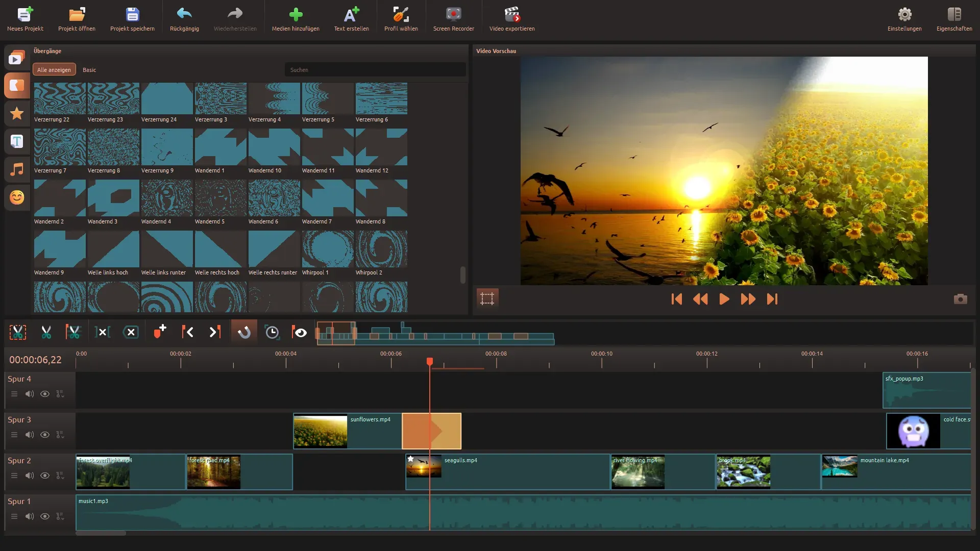Viewport: 980px width, 551px height.
Task: Open Spur 2 track hamburger menu
Action: pyautogui.click(x=14, y=475)
